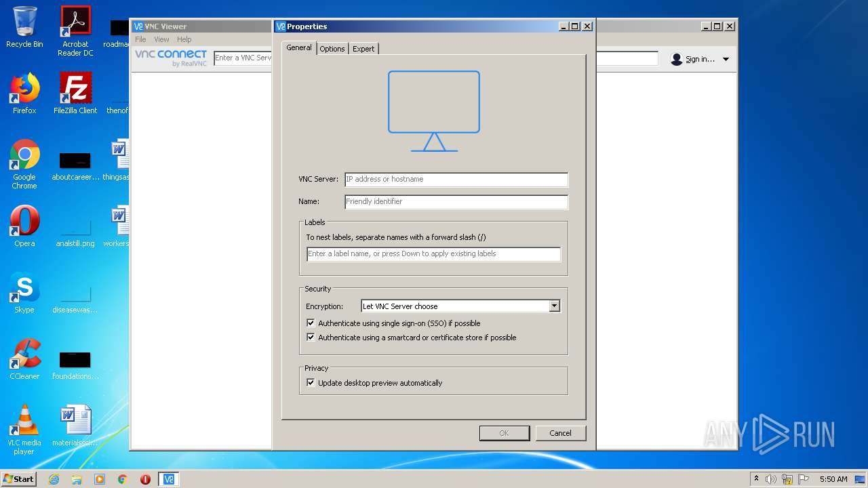Launch the Opera desktop icon
The image size is (868, 488).
24,226
